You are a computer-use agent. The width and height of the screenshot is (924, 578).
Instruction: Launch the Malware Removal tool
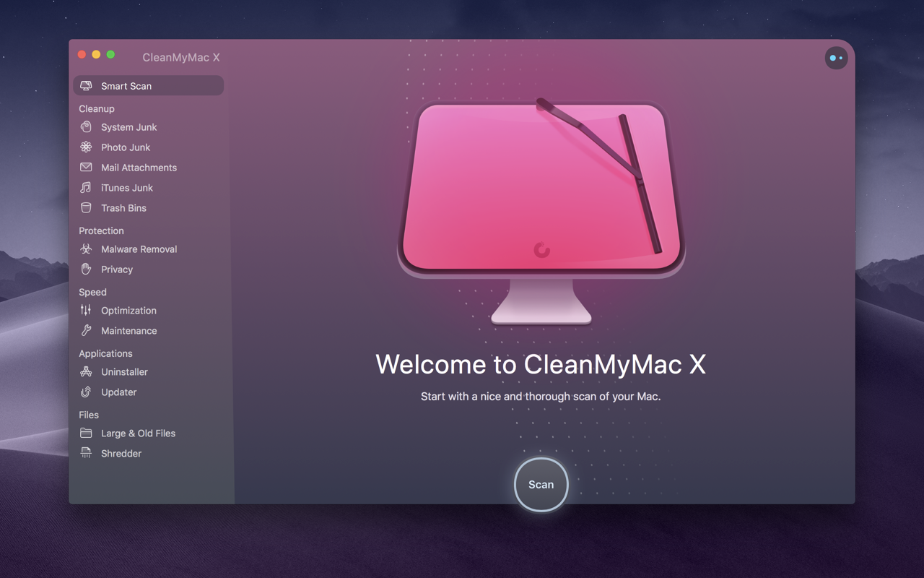click(x=87, y=249)
